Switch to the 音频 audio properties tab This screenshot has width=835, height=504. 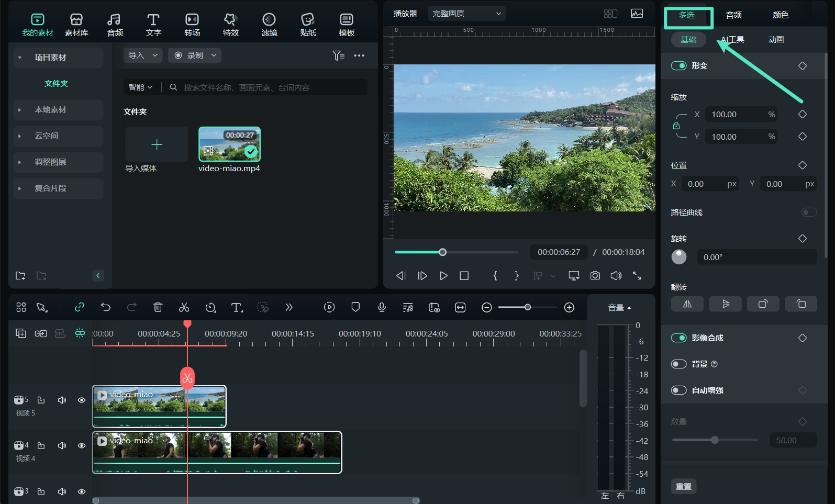[x=733, y=15]
